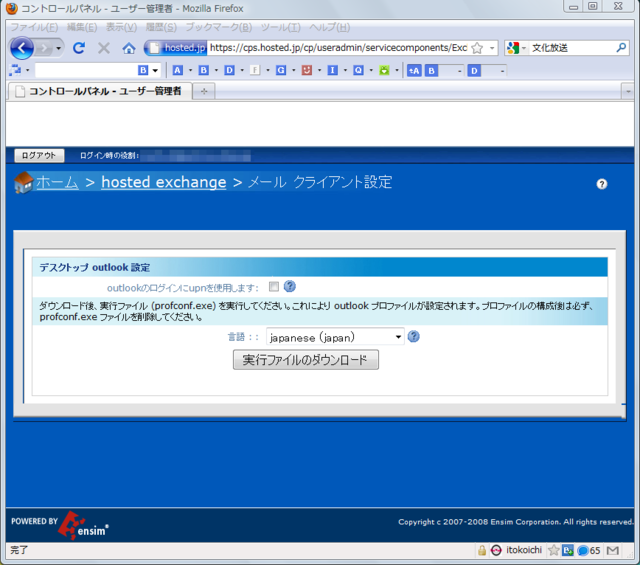Open the list all tabs dropdown
Screen dimensions: 640x565
pyautogui.click(x=628, y=91)
